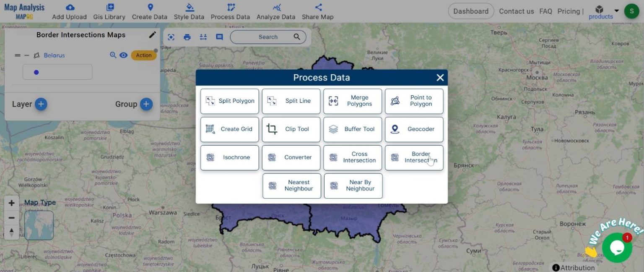The height and width of the screenshot is (272, 644).
Task: Click the search magnifier icon
Action: (x=297, y=37)
